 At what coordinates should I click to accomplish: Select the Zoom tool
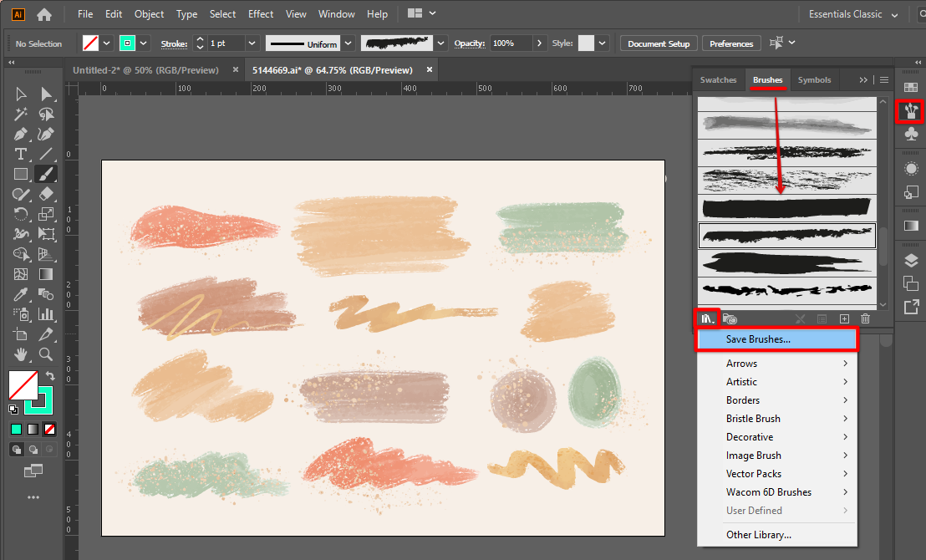pyautogui.click(x=46, y=354)
